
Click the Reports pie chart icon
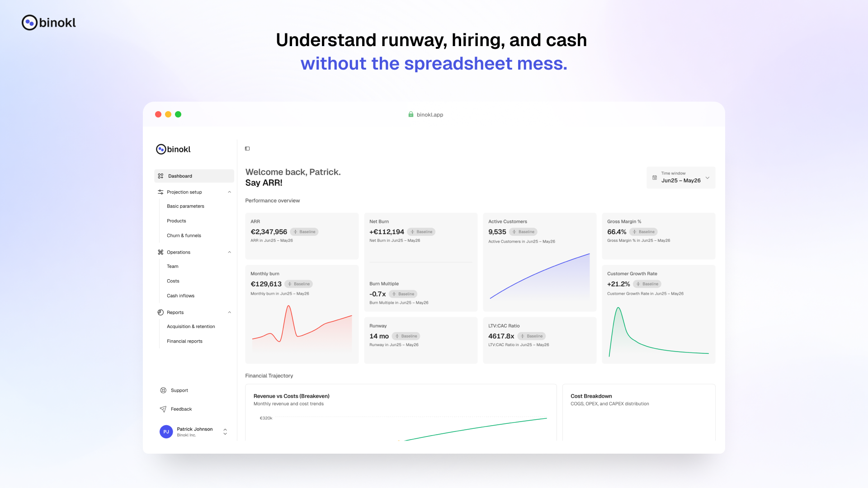[x=160, y=312]
